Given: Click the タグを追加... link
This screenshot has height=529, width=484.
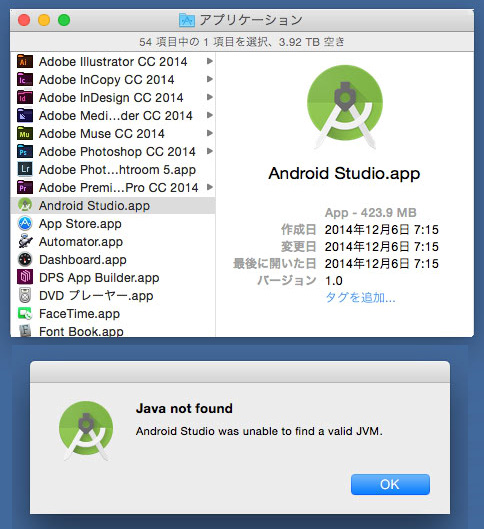Looking at the screenshot, I should [x=360, y=298].
